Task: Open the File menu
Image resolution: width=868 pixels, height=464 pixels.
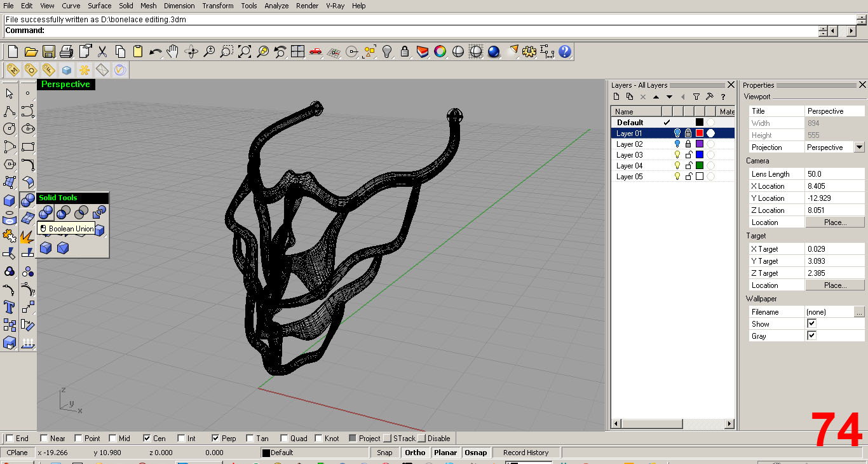Action: coord(9,6)
